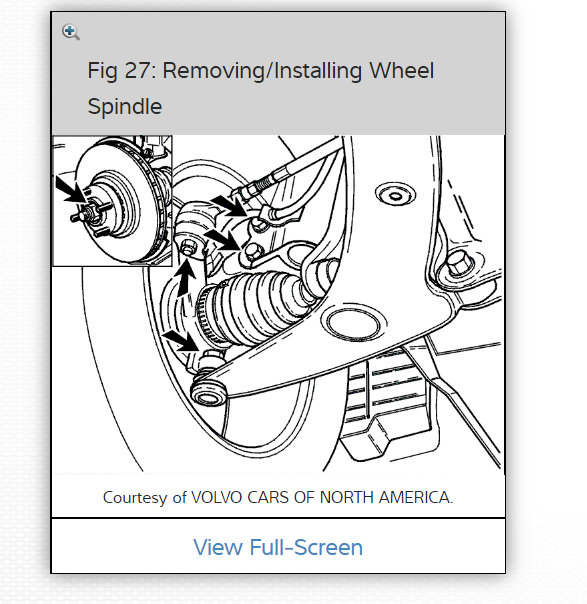Click the Fig 27 title text

click(260, 88)
